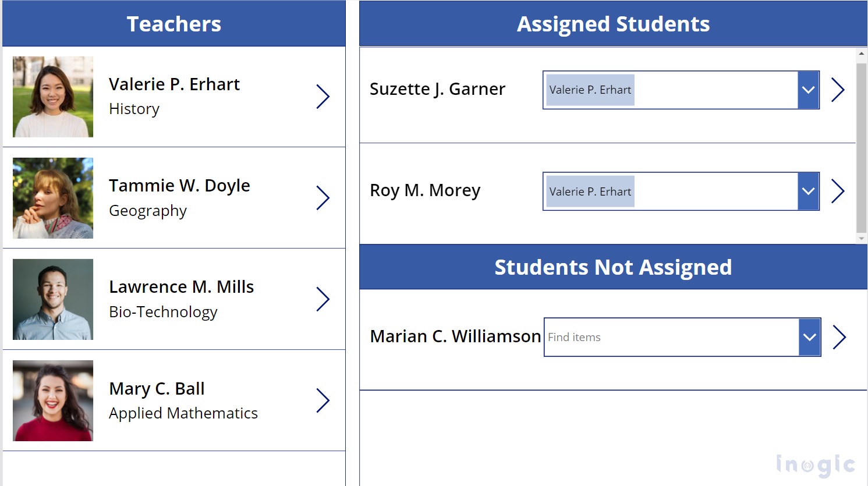Image resolution: width=868 pixels, height=486 pixels.
Task: Click the Students Not Assigned header
Action: (613, 267)
